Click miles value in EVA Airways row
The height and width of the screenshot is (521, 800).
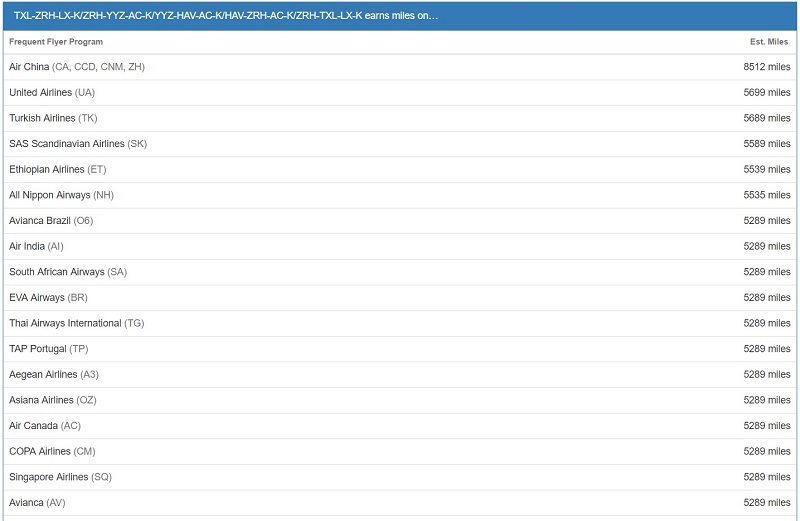pos(767,297)
